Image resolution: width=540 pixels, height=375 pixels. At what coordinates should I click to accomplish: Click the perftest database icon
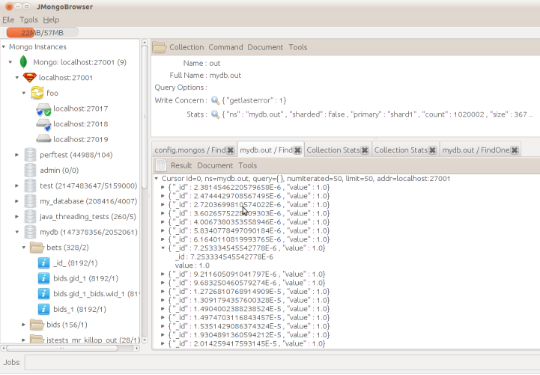click(x=30, y=155)
